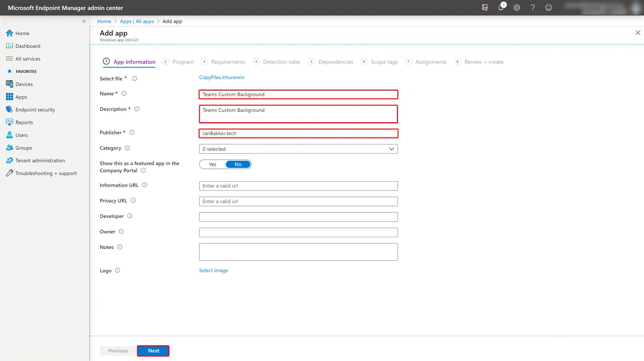This screenshot has height=361, width=644.
Task: Set featured app toggle to Yes
Action: (x=213, y=164)
